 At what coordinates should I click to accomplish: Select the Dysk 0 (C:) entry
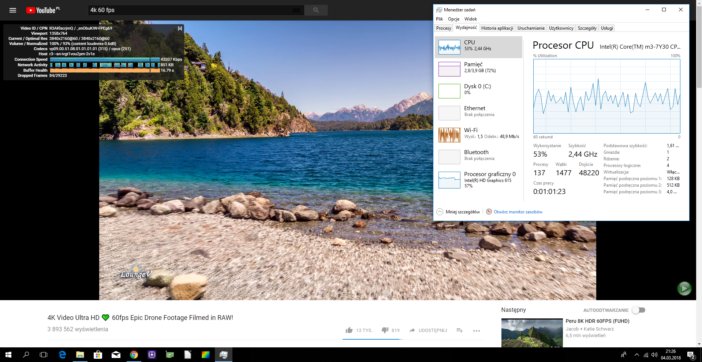(478, 91)
